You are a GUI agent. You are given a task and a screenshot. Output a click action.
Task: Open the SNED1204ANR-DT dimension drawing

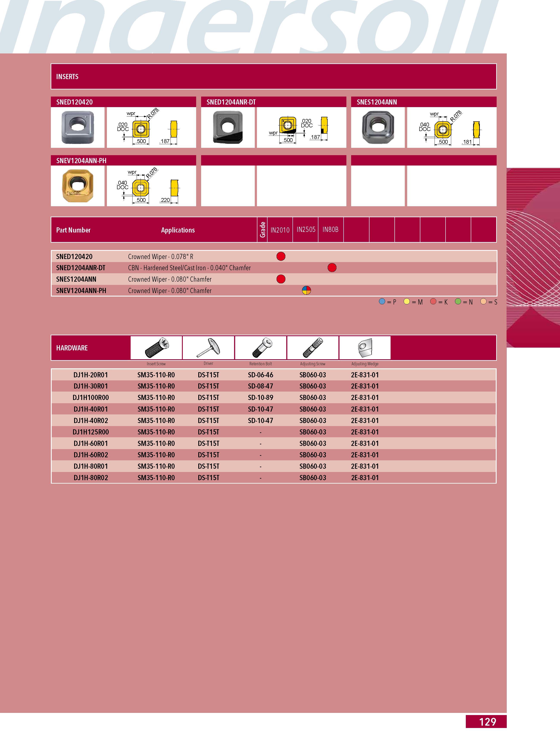pos(301,127)
